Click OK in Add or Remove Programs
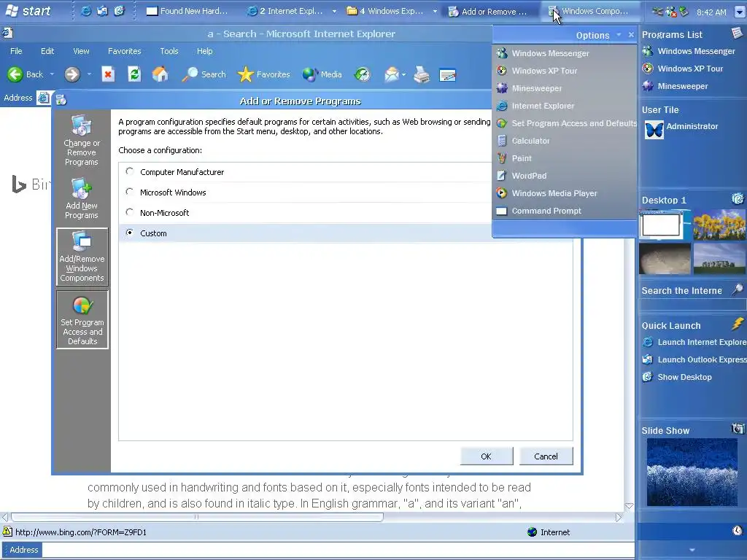 pyautogui.click(x=487, y=456)
